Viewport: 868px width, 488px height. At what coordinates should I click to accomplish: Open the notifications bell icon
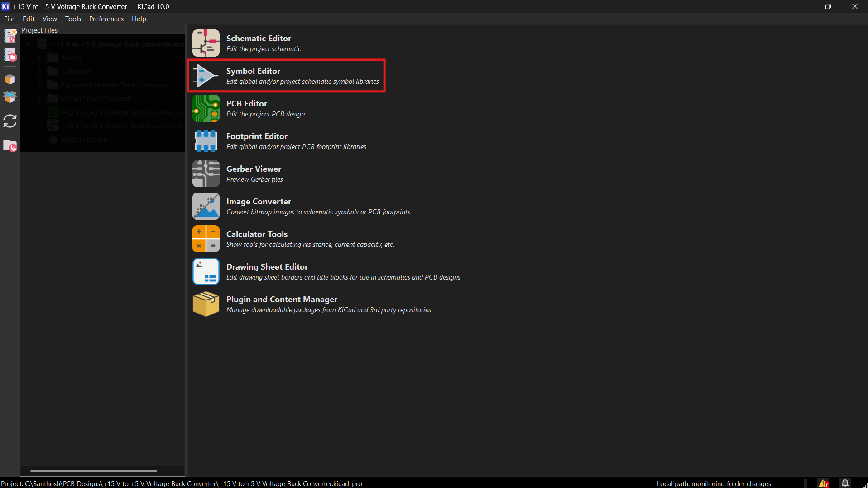[845, 483]
